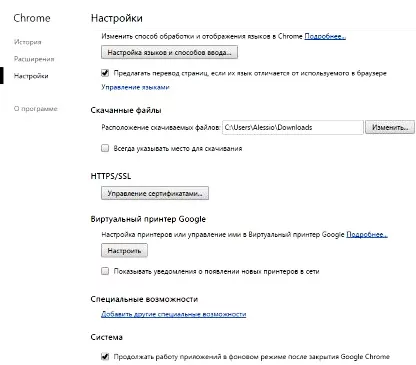This screenshot has height=365, width=416.
Task: Uncheck the page translation offer checkbox
Action: pos(105,73)
